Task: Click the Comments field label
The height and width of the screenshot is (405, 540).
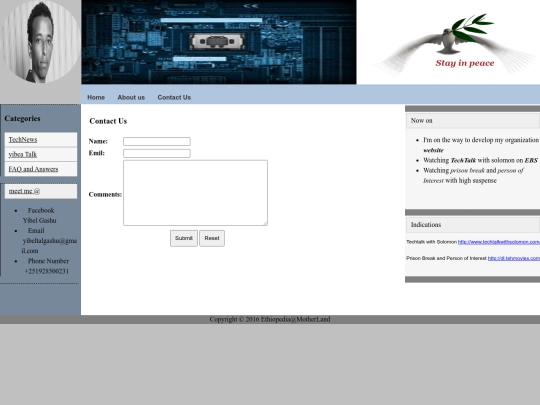Action: 105,195
